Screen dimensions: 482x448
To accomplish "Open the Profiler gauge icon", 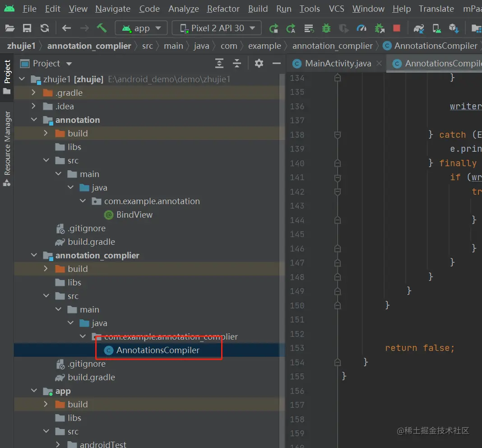I will 361,28.
